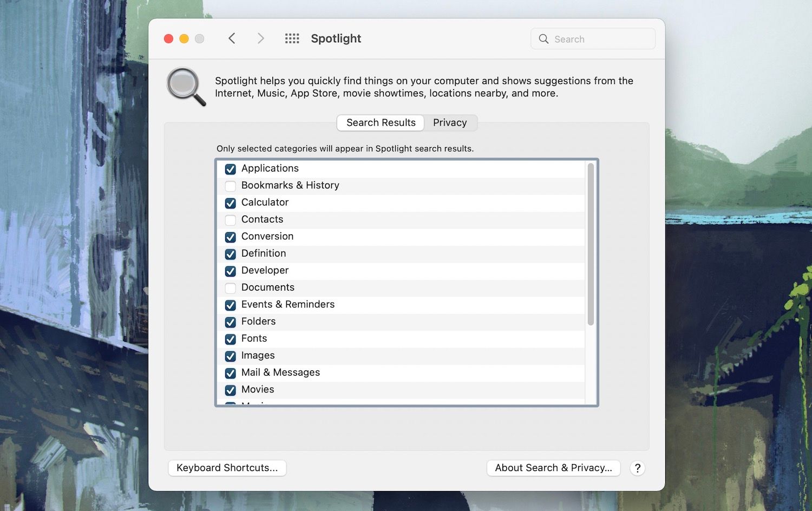The width and height of the screenshot is (812, 511).
Task: Click the 'Only selected categories' caption
Action: (x=345, y=149)
